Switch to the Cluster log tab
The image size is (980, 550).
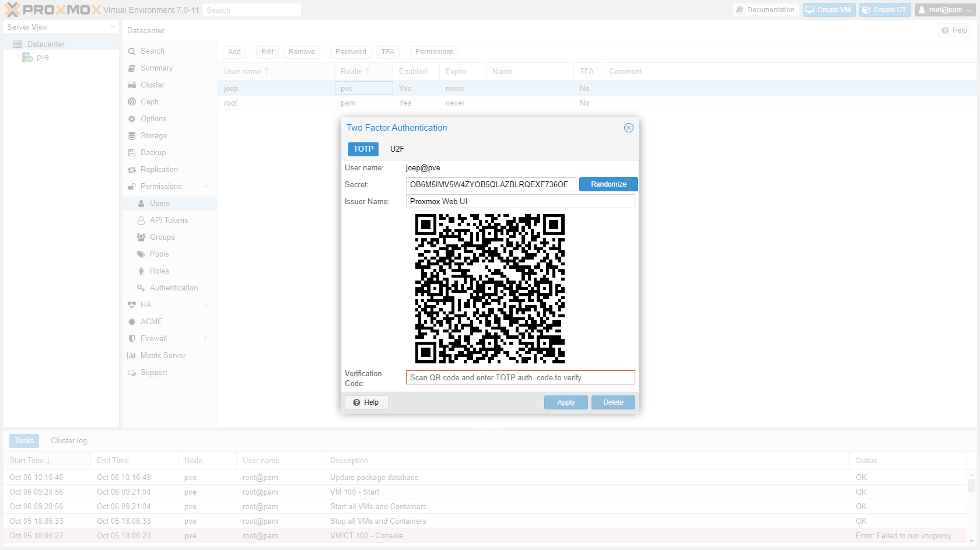click(69, 441)
